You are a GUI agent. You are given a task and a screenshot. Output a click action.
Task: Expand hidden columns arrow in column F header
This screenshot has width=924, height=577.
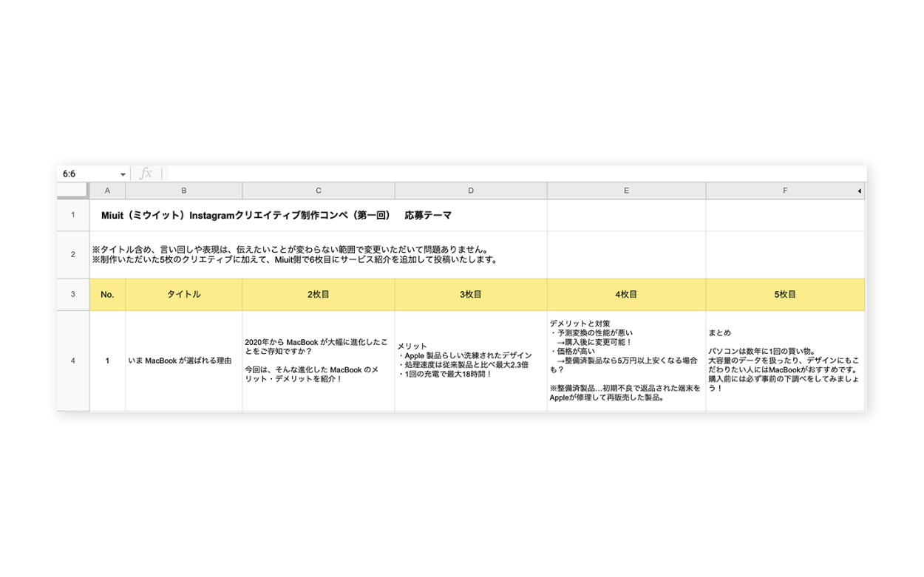coord(859,191)
